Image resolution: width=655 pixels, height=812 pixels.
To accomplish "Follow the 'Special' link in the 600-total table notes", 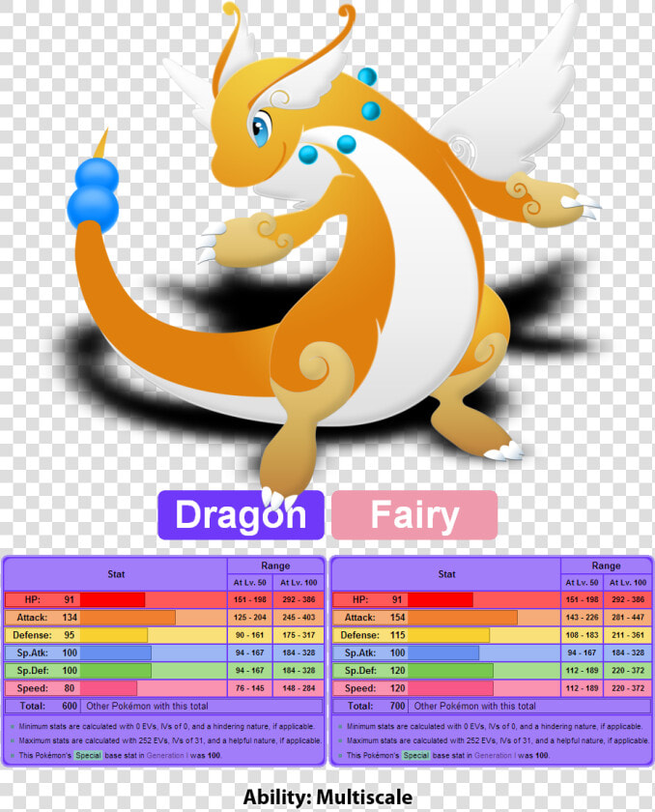I will tap(88, 756).
